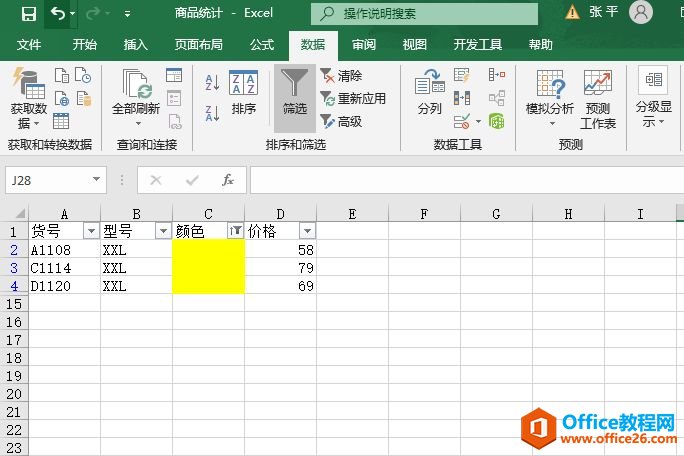
Task: Click the warning triangle icon by 张平
Action: 572,12
